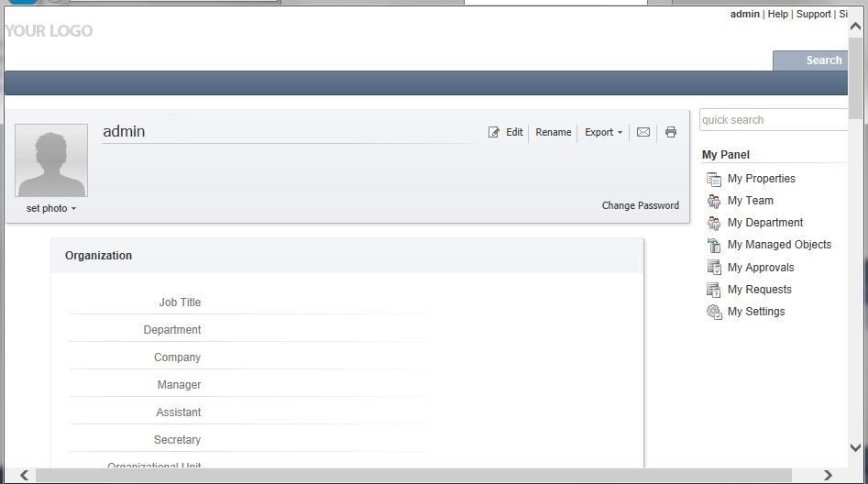The image size is (868, 484).
Task: Click the vertical scrollbar down arrow
Action: [856, 447]
